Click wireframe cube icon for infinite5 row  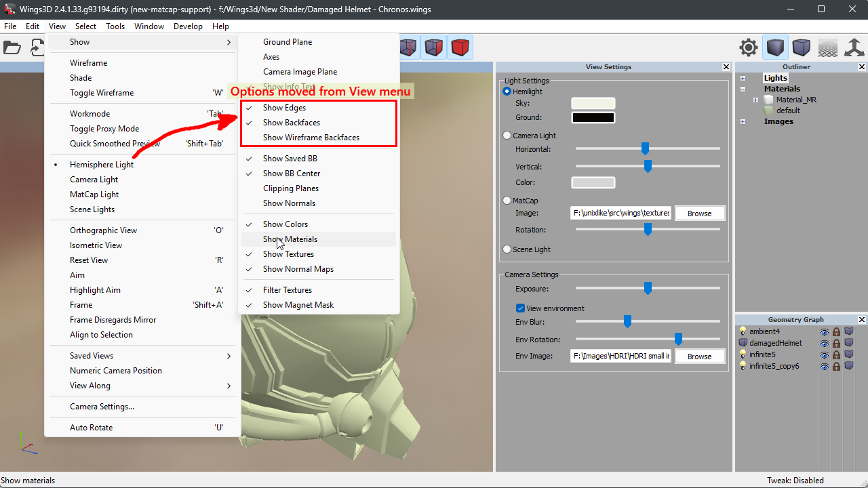848,355
